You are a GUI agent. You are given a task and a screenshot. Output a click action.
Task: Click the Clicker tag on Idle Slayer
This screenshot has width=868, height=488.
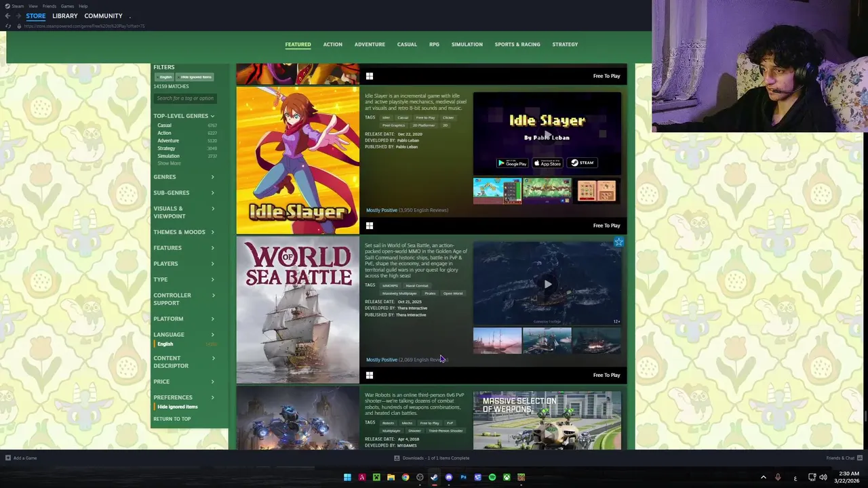click(x=448, y=118)
